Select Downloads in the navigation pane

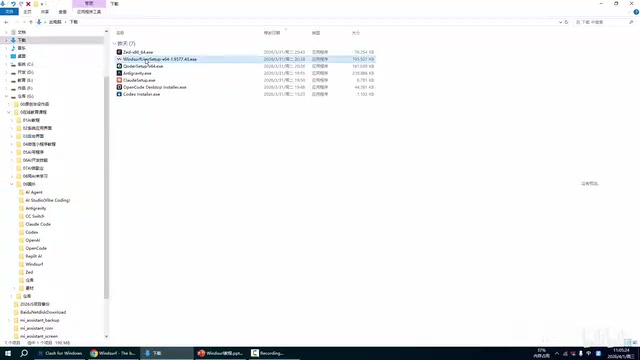tap(22, 40)
